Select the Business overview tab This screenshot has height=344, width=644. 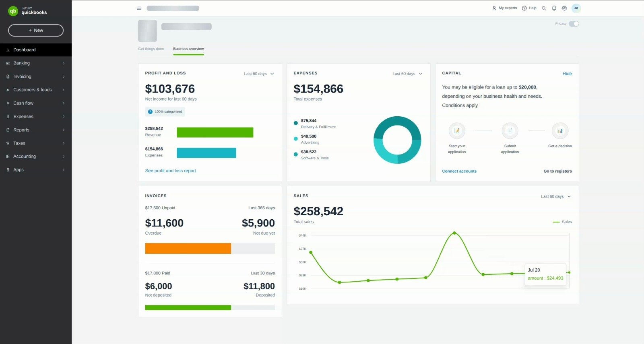[188, 49]
